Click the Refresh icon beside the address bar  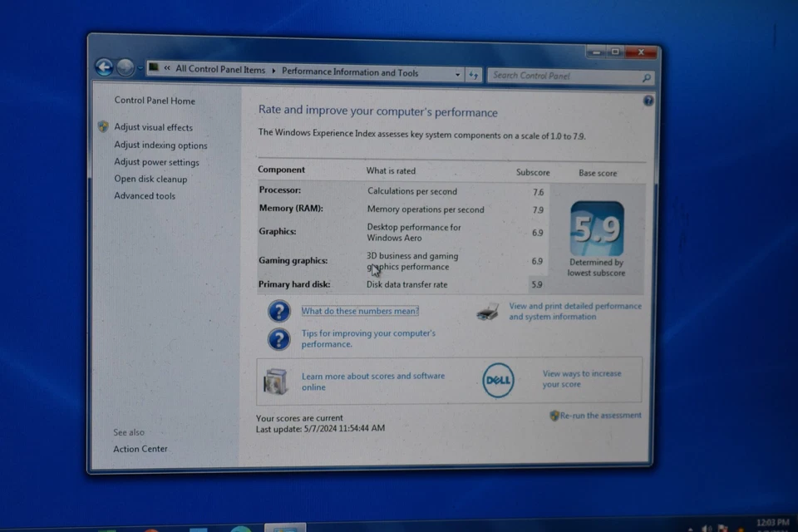pos(473,75)
